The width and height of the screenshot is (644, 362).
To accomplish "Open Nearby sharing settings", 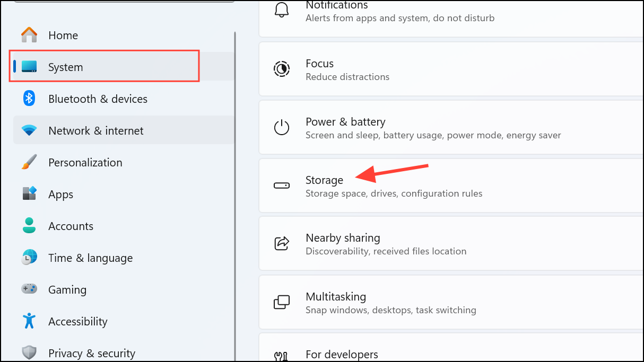I will (451, 244).
